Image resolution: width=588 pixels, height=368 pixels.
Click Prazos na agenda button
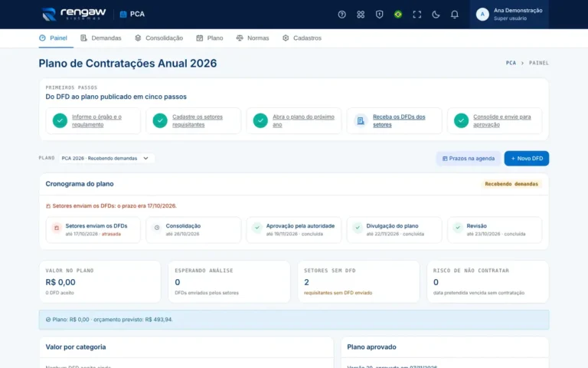coord(469,159)
